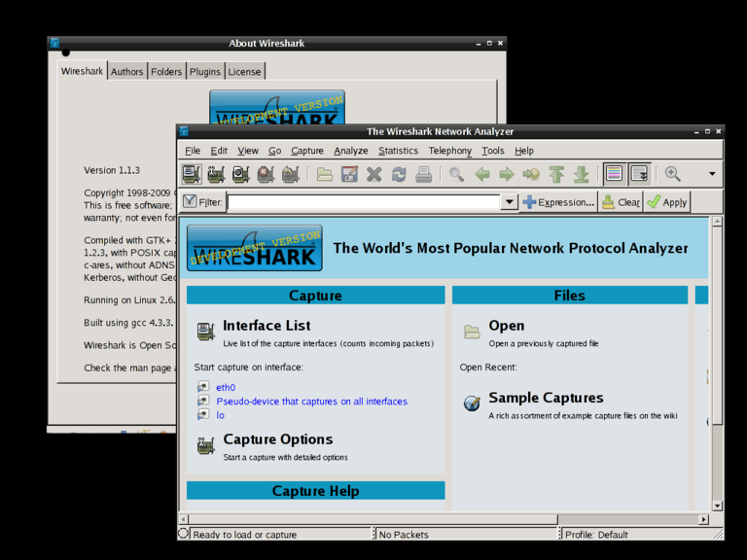Select the Wireshark tab in About dialog
The width and height of the screenshot is (747, 560).
[x=82, y=71]
